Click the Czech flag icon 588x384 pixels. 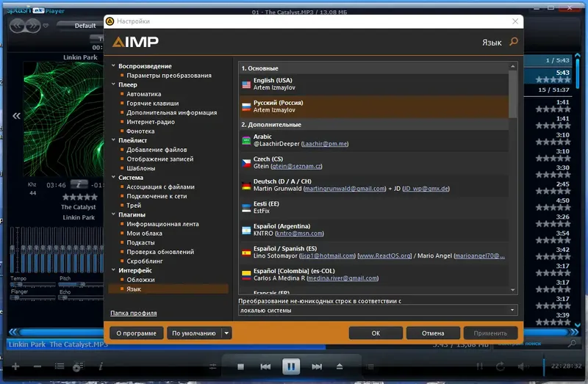[x=246, y=163]
